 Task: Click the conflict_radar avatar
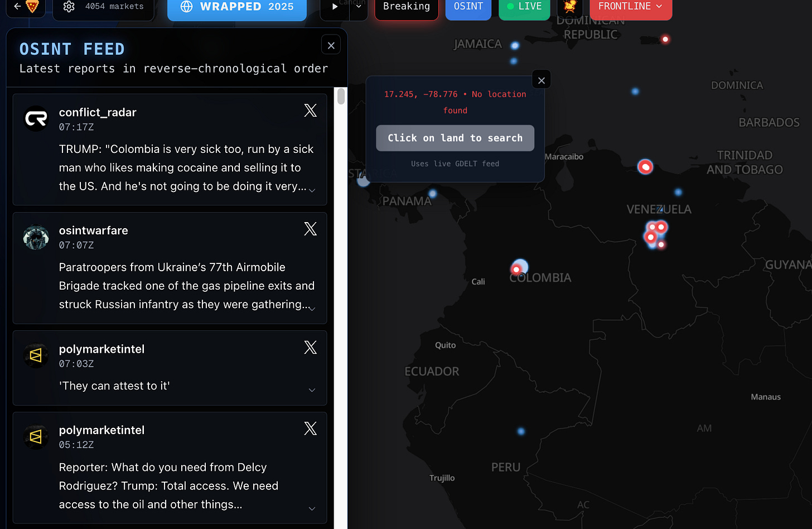(x=36, y=118)
